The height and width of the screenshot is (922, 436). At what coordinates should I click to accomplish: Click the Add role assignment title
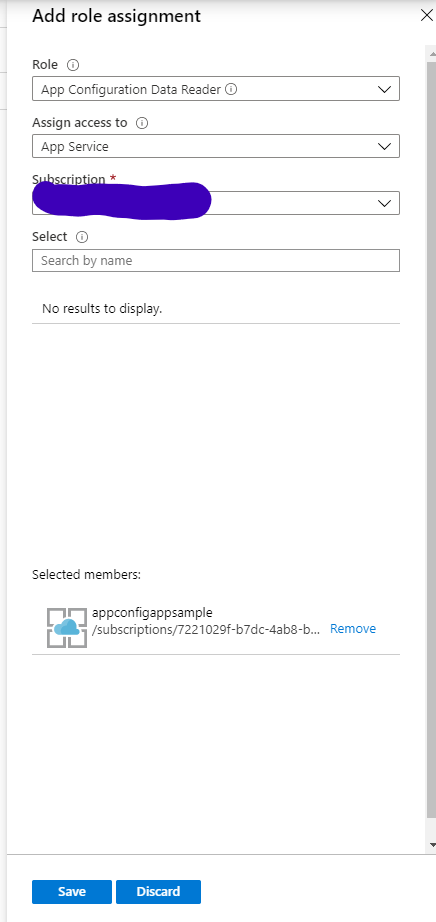coord(117,16)
